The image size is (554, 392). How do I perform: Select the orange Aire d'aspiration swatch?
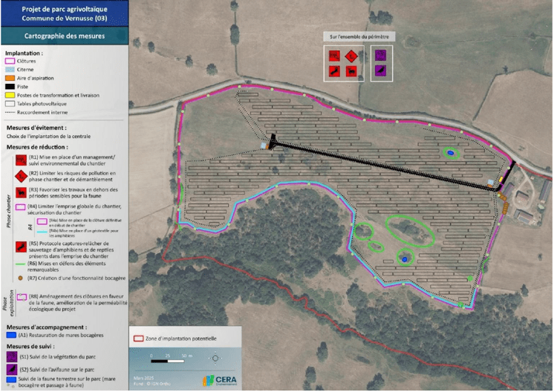pos(9,77)
